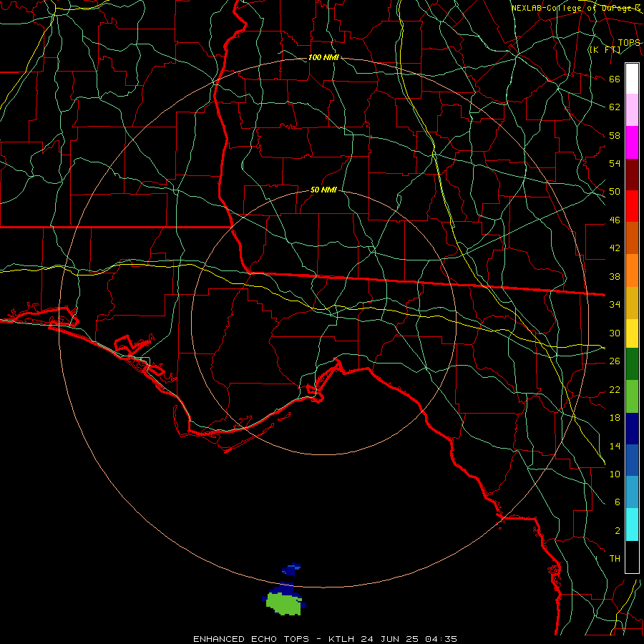Click the legend value 14
The width and height of the screenshot is (644, 644).
pos(615,446)
